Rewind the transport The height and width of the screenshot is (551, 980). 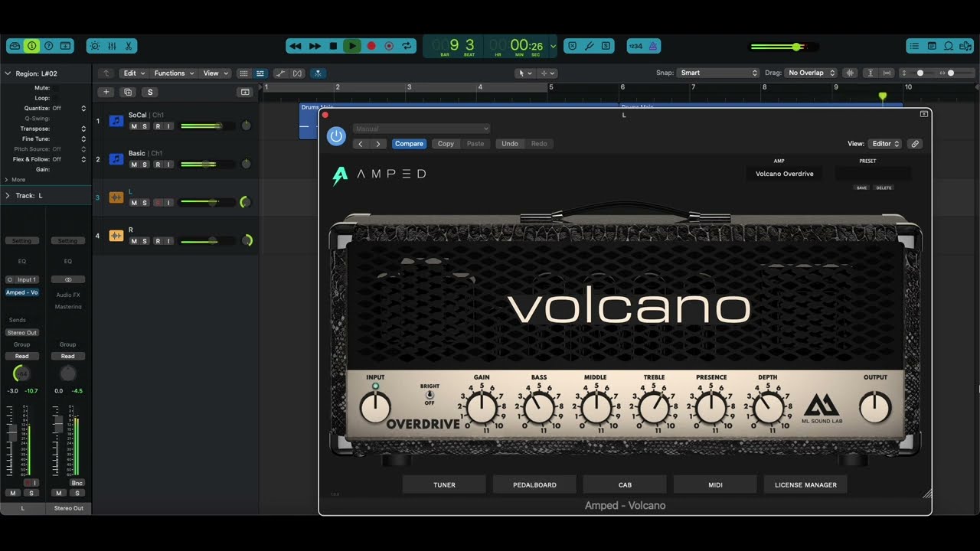[x=296, y=46]
